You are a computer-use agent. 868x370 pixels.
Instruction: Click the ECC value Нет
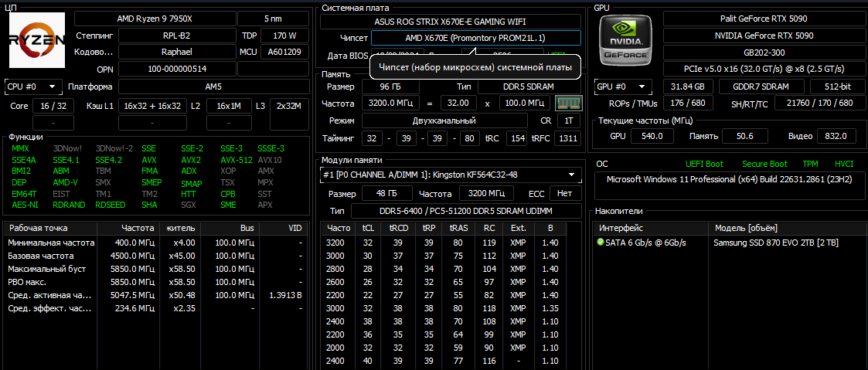565,194
